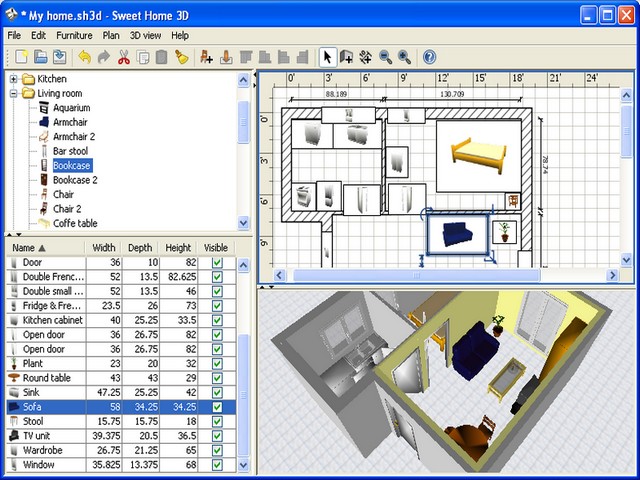Click the Zoom in magnifier icon
640x480 pixels.
404,57
